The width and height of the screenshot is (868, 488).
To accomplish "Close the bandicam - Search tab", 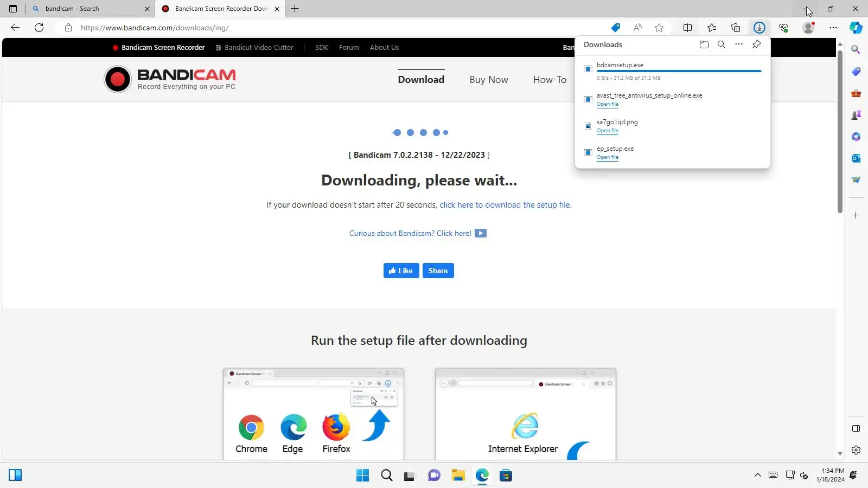I will (147, 9).
